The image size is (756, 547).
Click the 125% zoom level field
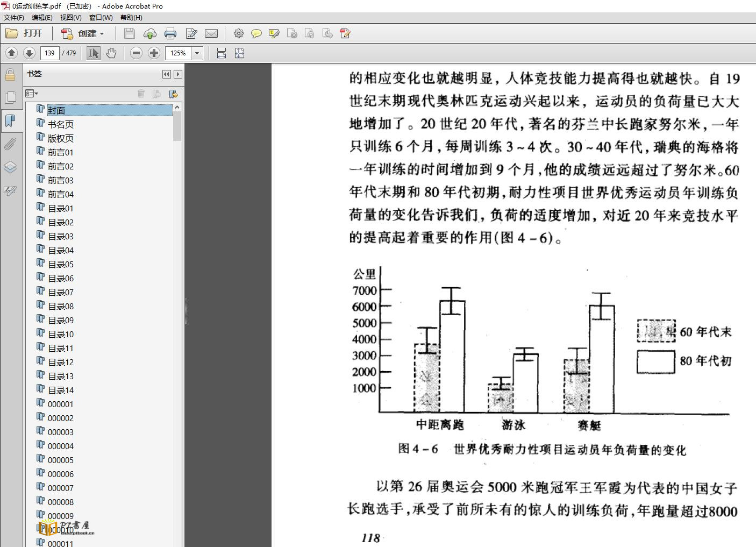[179, 53]
